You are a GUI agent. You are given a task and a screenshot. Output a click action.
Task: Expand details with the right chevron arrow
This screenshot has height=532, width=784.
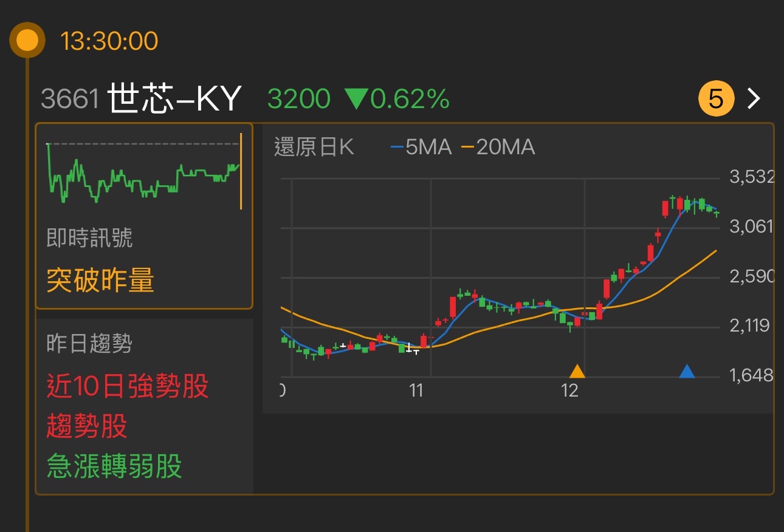click(752, 97)
